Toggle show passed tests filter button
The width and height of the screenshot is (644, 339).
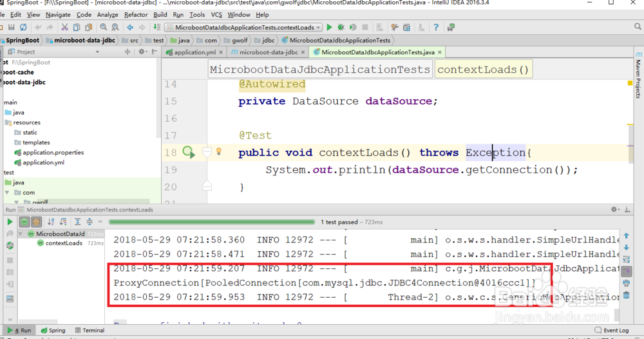click(24, 222)
